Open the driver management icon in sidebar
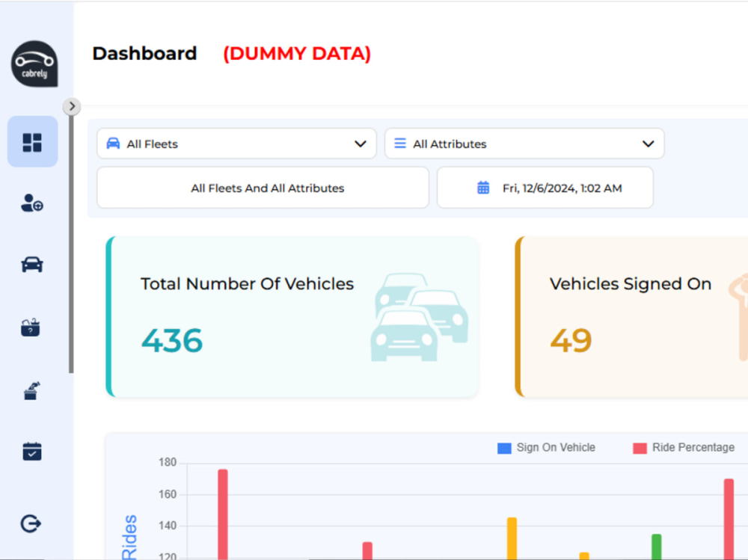This screenshot has width=748, height=560. 32,203
